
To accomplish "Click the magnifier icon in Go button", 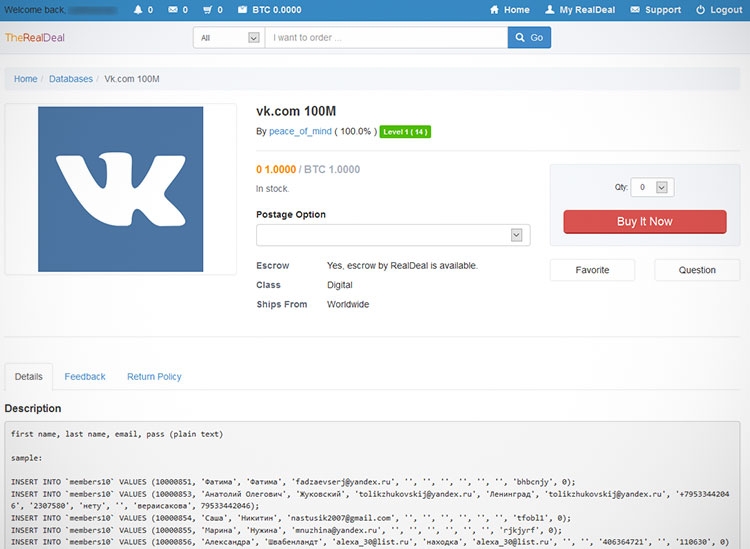I will click(520, 37).
